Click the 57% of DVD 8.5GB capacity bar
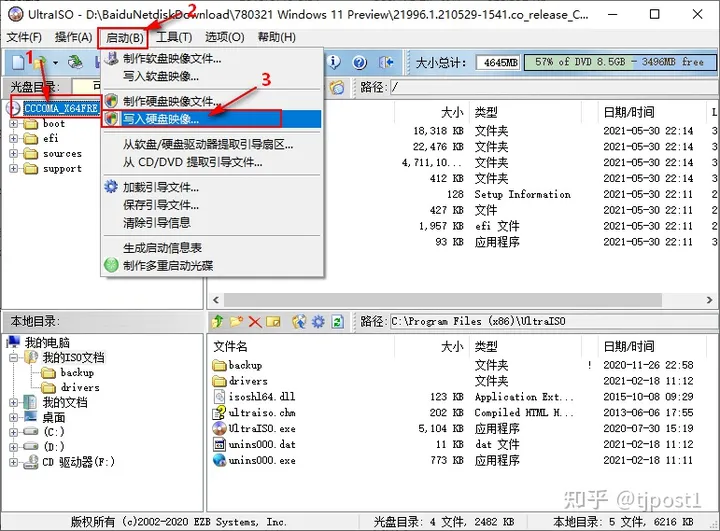The width and height of the screenshot is (720, 531). click(x=619, y=62)
